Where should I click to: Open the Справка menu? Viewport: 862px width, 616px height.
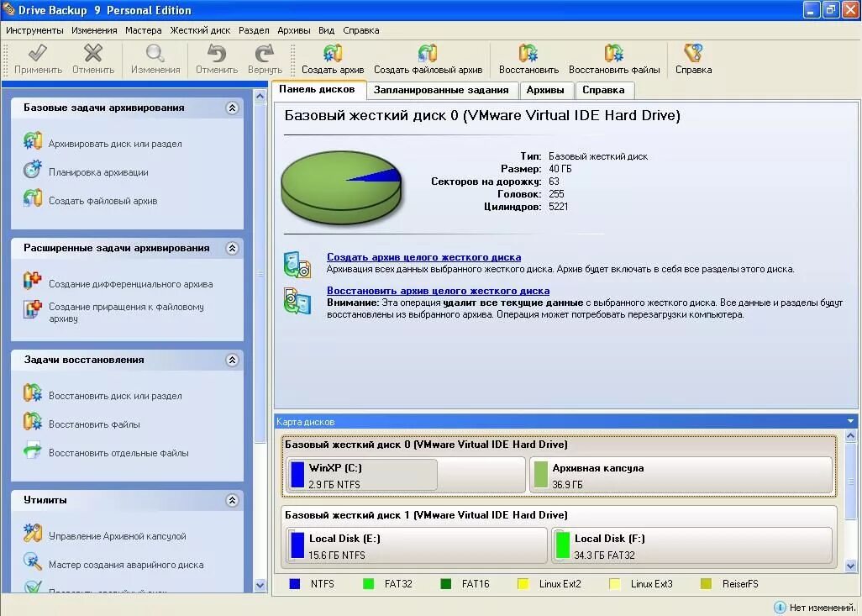pyautogui.click(x=361, y=30)
